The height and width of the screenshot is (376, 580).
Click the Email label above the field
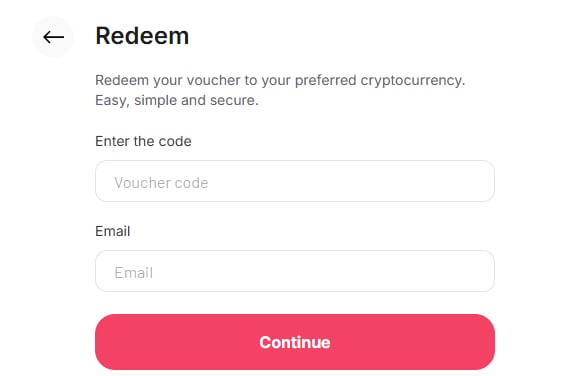(112, 231)
